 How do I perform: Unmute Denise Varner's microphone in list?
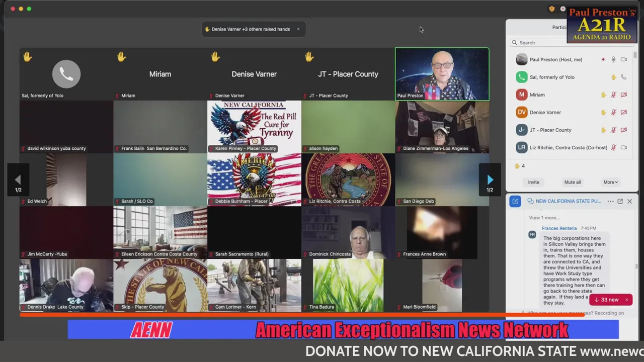613,112
